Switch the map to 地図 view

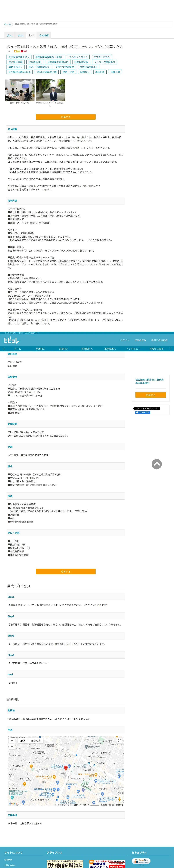click(23, 741)
